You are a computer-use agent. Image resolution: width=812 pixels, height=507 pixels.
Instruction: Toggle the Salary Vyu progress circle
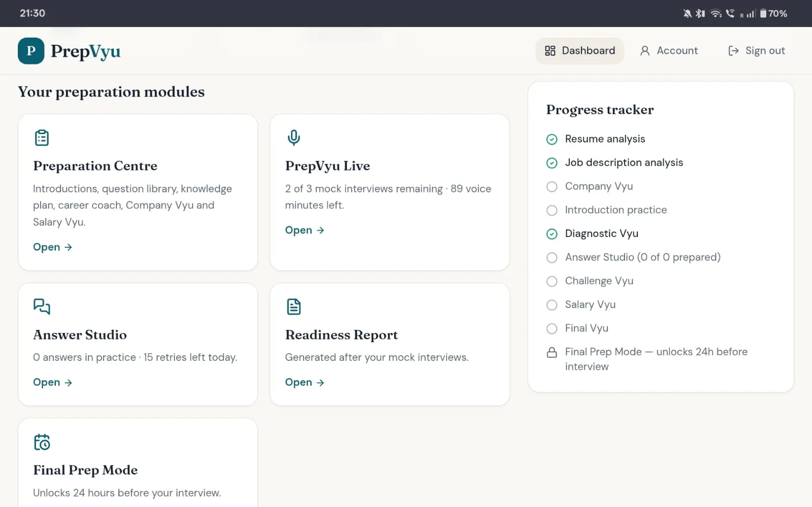(x=551, y=305)
